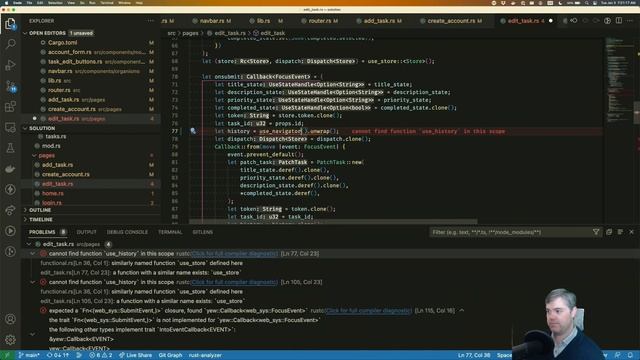Open the Explorer view in activity bar

10,24
